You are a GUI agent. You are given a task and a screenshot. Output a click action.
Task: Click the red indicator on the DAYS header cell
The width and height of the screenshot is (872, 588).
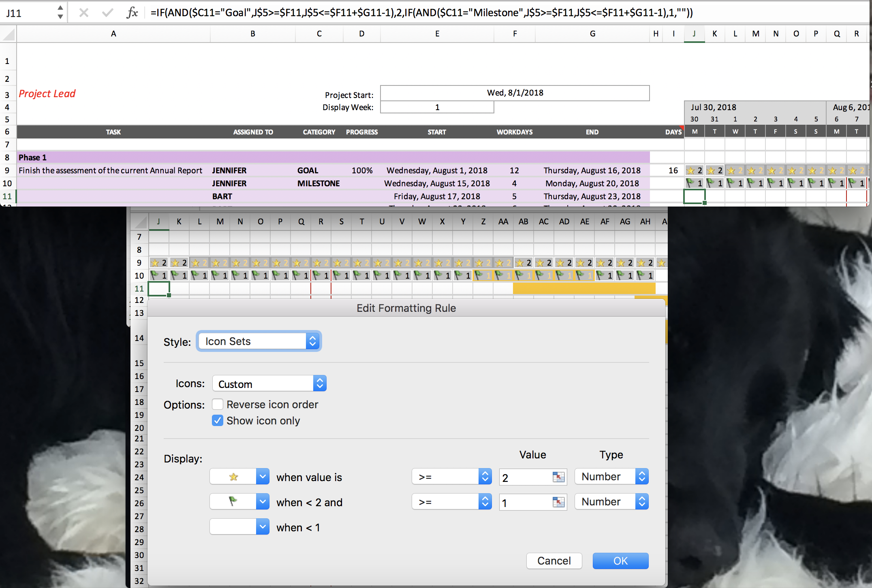point(681,127)
